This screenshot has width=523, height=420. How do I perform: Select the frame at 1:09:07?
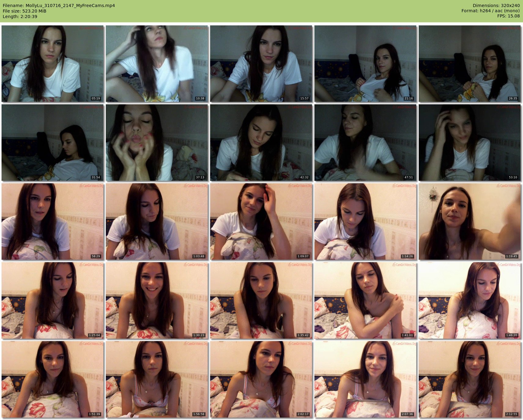pyautogui.click(x=261, y=221)
